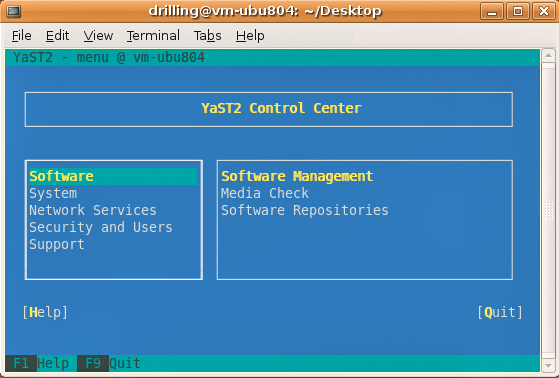Close the terminal window
Image resolution: width=559 pixels, height=378 pixels.
544,11
